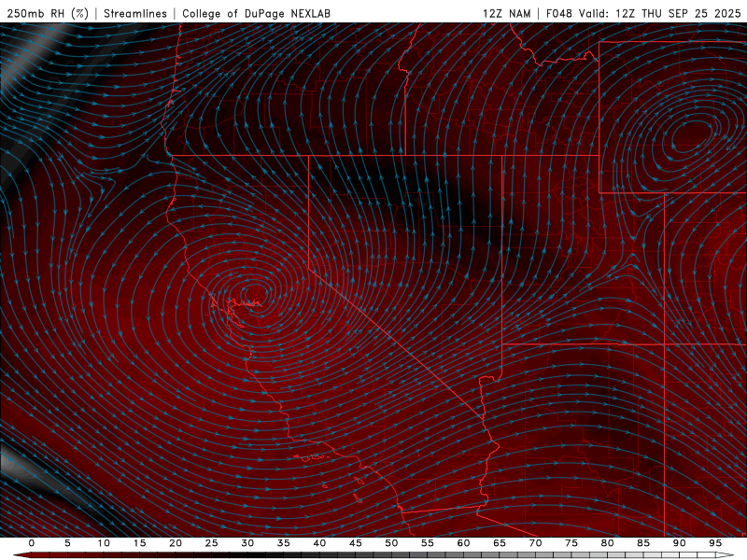Click 'Valid: 12Z THU SEP 25 2025' text

[660, 13]
